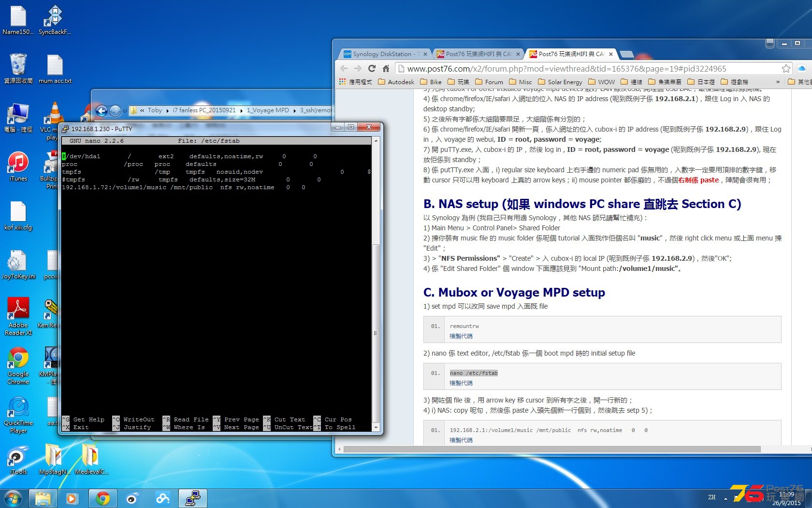Screen dimensions: 812x508
Task: Open the kof xiii.cfg desktop file
Action: click(x=18, y=216)
